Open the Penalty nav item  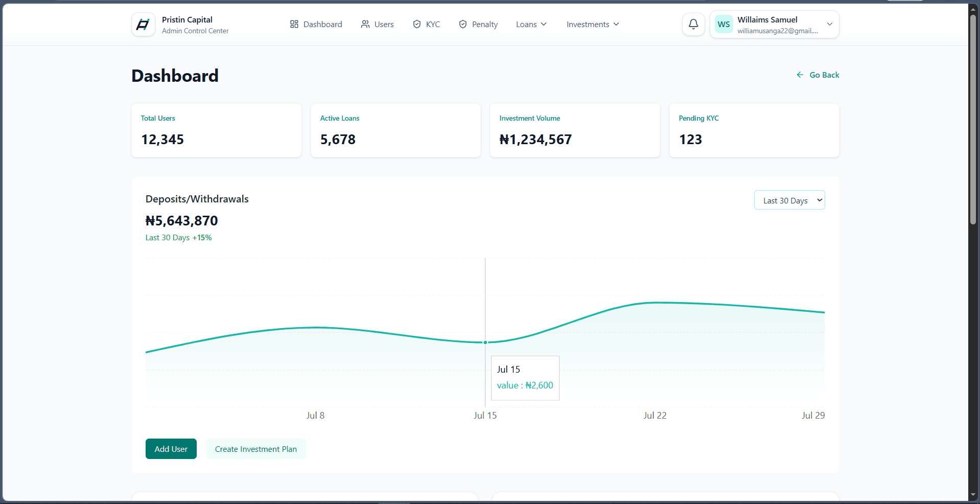coord(478,24)
